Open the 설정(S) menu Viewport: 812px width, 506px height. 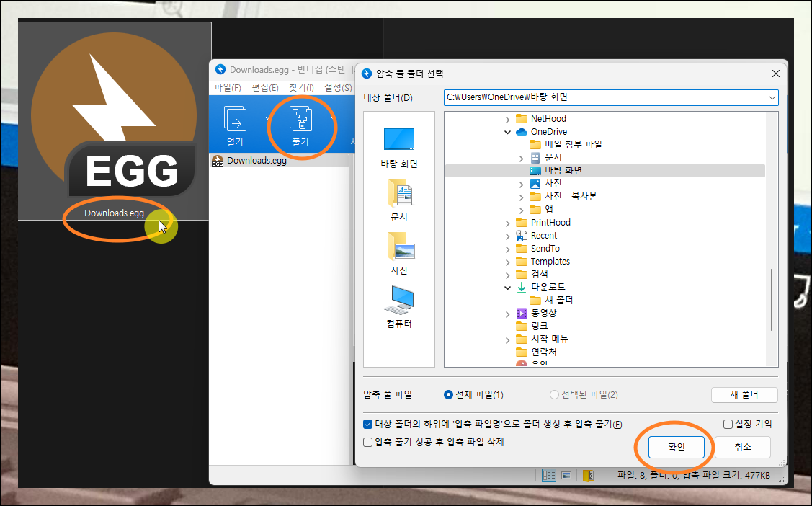pos(338,87)
